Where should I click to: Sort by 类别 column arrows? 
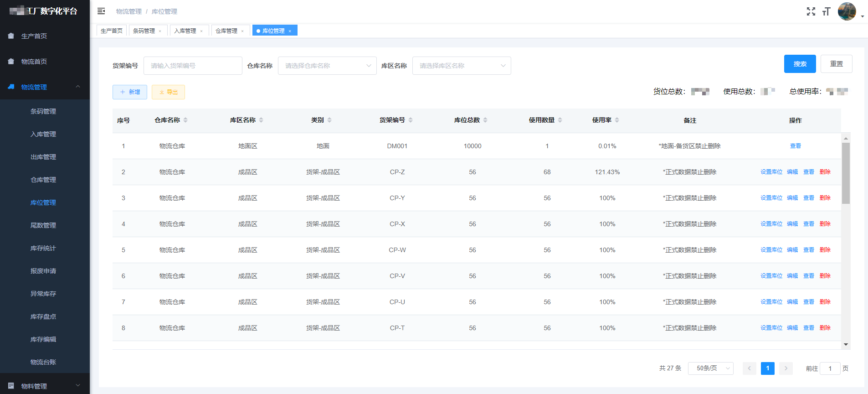(x=329, y=120)
